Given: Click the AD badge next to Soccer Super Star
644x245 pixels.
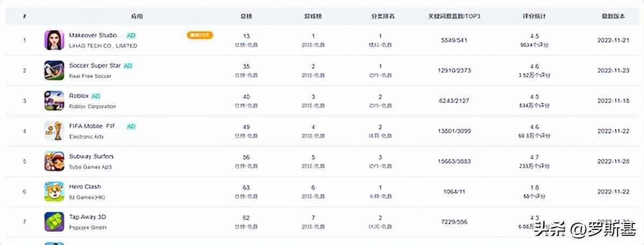Looking at the screenshot, I should tap(128, 66).
